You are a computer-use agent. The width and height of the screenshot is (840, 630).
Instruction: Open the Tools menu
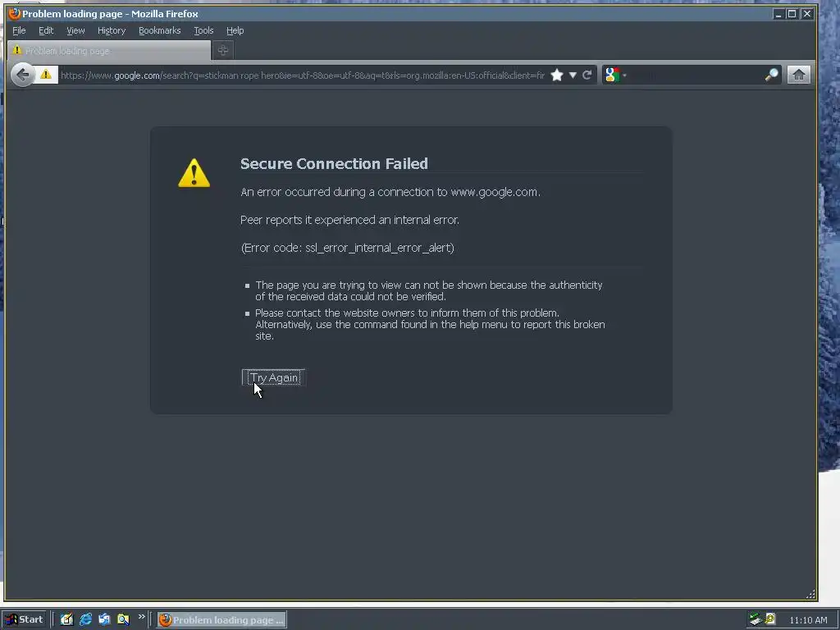coord(203,30)
